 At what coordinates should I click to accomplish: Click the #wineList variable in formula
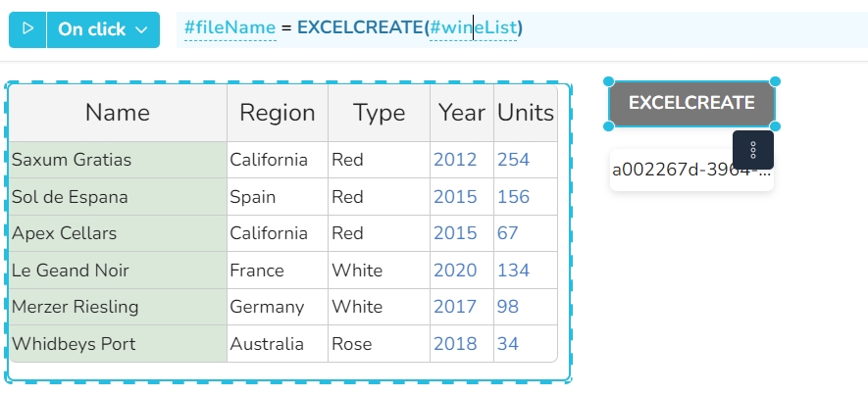click(x=472, y=28)
